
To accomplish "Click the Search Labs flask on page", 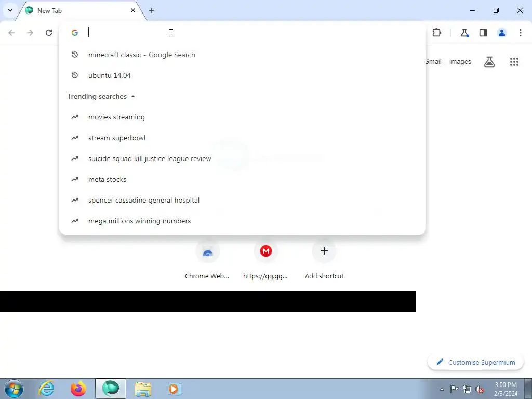I will [x=489, y=62].
